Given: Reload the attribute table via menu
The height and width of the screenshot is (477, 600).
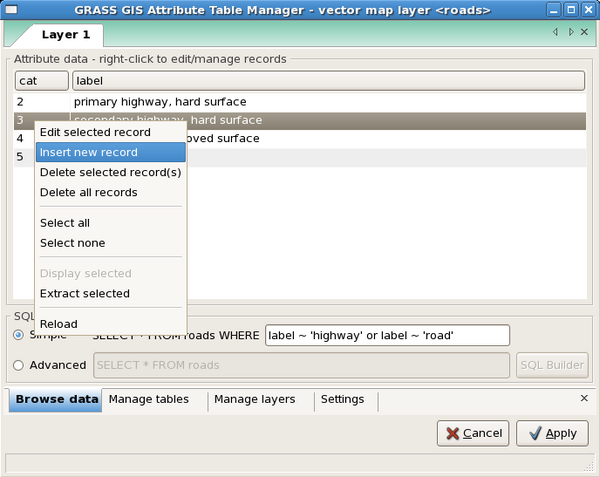Looking at the screenshot, I should [x=58, y=324].
